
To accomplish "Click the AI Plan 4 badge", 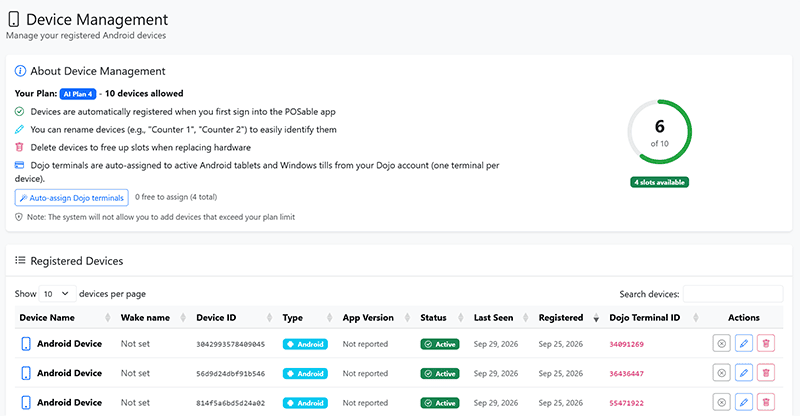I will (78, 94).
